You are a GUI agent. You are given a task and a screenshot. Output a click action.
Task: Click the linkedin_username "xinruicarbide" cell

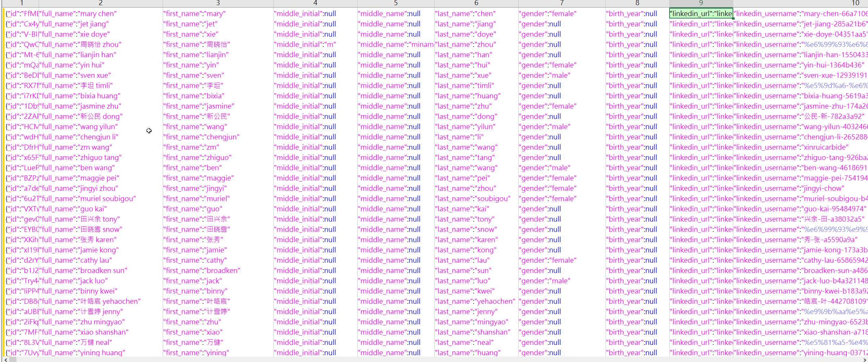[x=800, y=147]
